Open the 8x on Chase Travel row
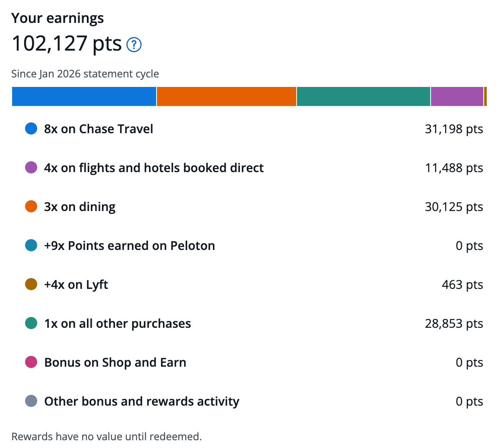 coord(254,129)
